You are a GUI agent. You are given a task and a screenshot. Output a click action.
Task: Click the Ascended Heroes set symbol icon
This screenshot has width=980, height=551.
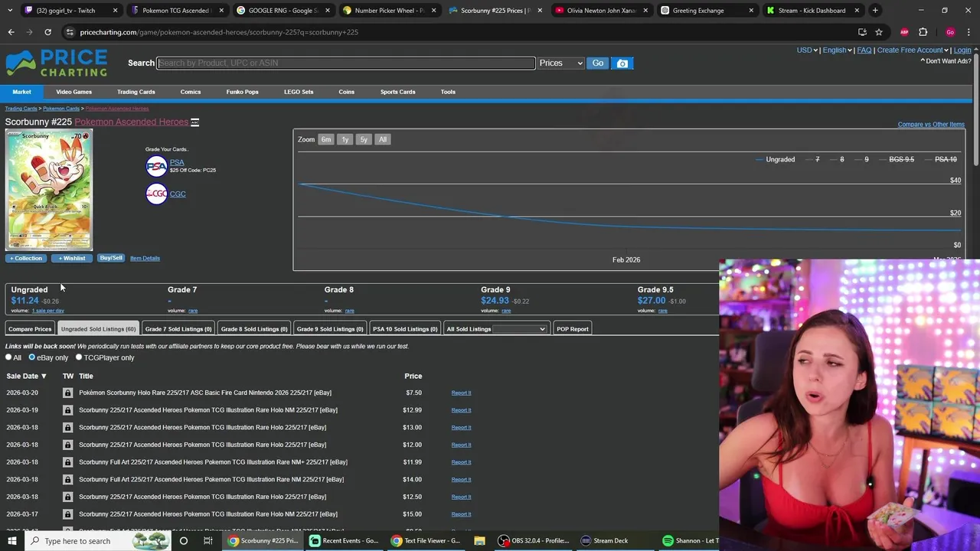(194, 122)
